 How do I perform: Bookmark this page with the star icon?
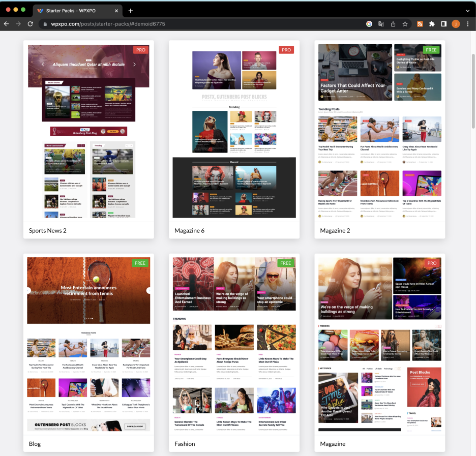[x=405, y=24]
